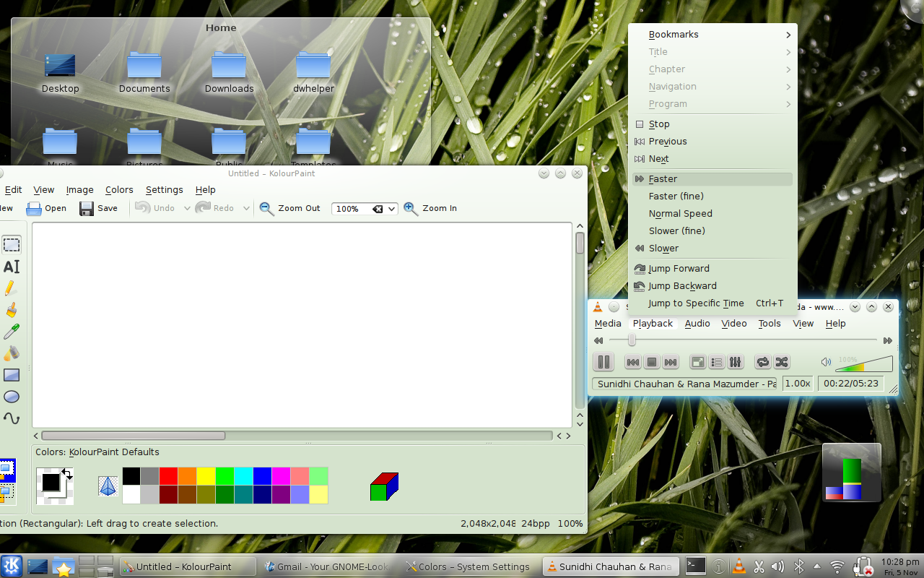
Task: Click the transparent color pyramid icon
Action: (x=108, y=486)
